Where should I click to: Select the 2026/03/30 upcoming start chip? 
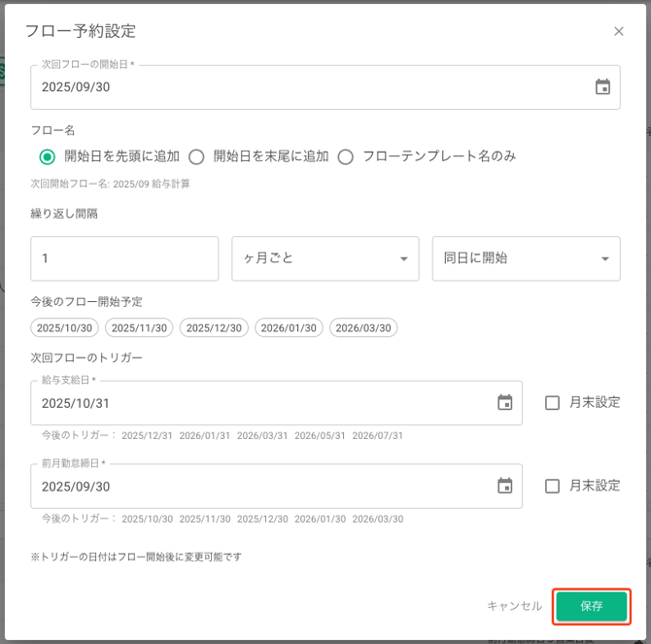[x=363, y=328]
